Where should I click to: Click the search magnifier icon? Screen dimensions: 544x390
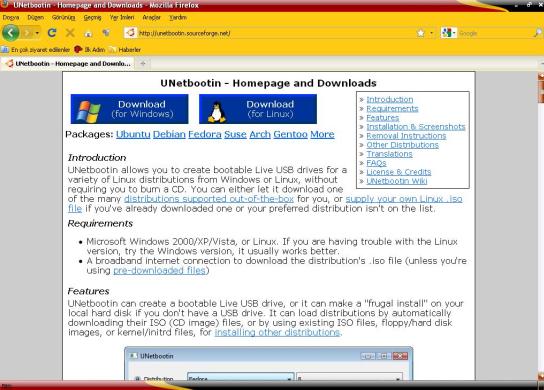point(538,33)
